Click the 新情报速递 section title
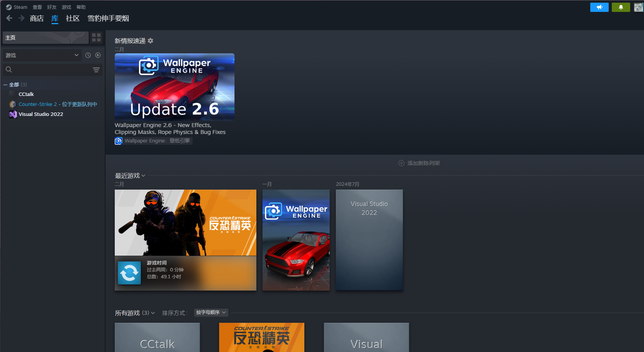644x352 pixels. pos(130,41)
